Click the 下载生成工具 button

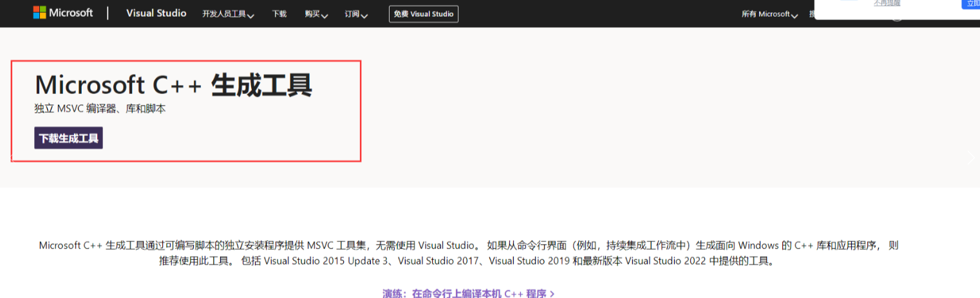click(68, 138)
